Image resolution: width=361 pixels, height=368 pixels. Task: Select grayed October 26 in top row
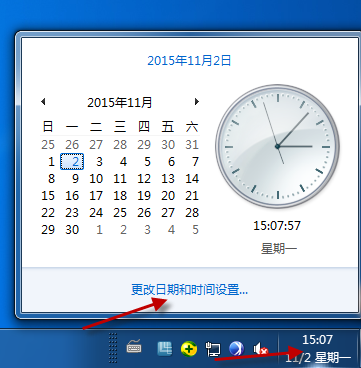pyautogui.click(x=72, y=145)
